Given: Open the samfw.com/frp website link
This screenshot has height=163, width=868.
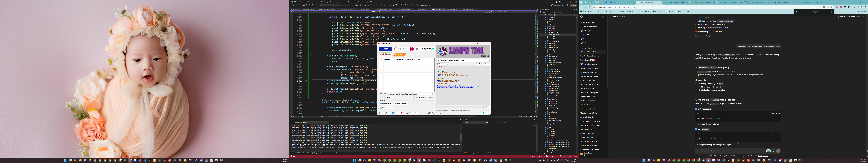Looking at the screenshot, I should [x=474, y=86].
